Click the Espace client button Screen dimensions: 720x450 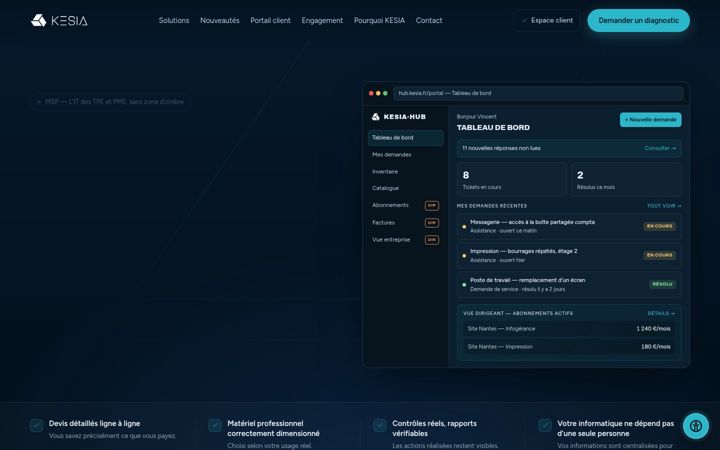coord(547,20)
